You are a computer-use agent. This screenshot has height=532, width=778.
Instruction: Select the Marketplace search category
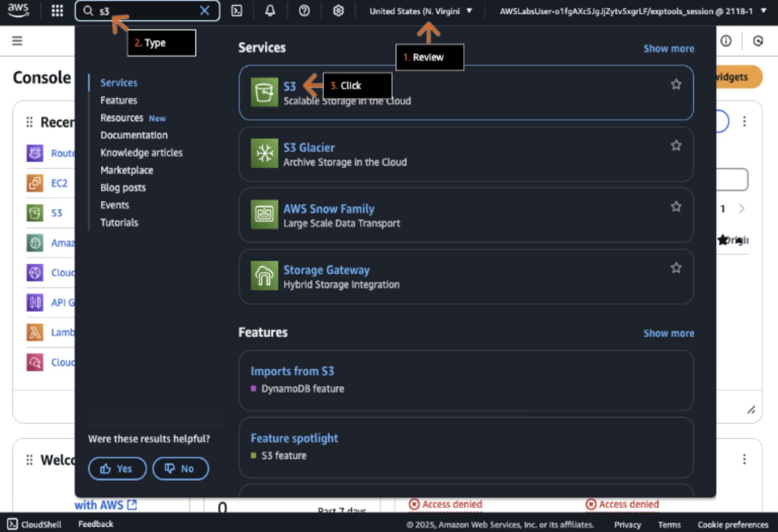(x=126, y=170)
